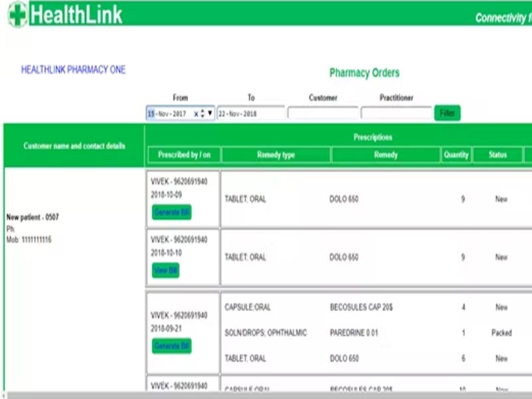532x399 pixels.
Task: Focus the Practitioner filter input box
Action: tap(396, 113)
